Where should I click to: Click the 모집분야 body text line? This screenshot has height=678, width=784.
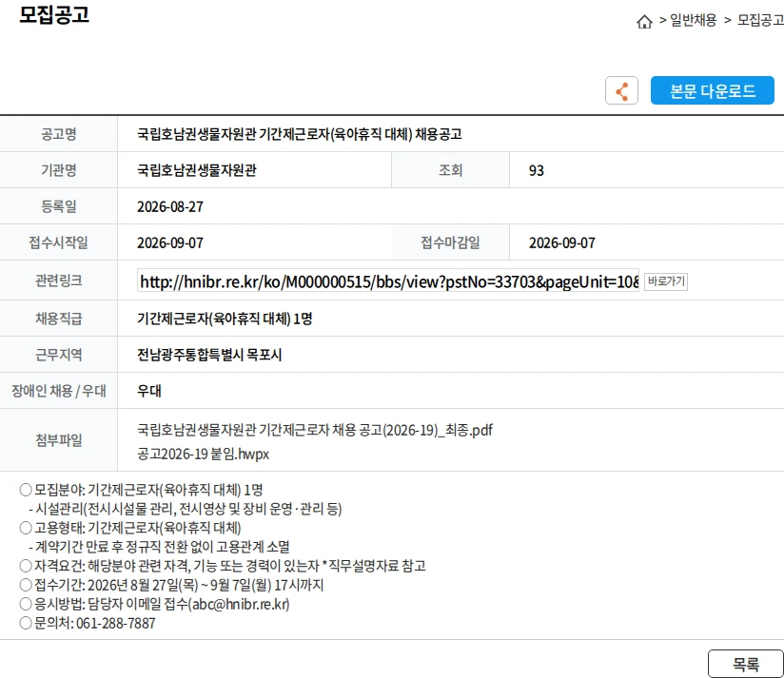coord(141,490)
